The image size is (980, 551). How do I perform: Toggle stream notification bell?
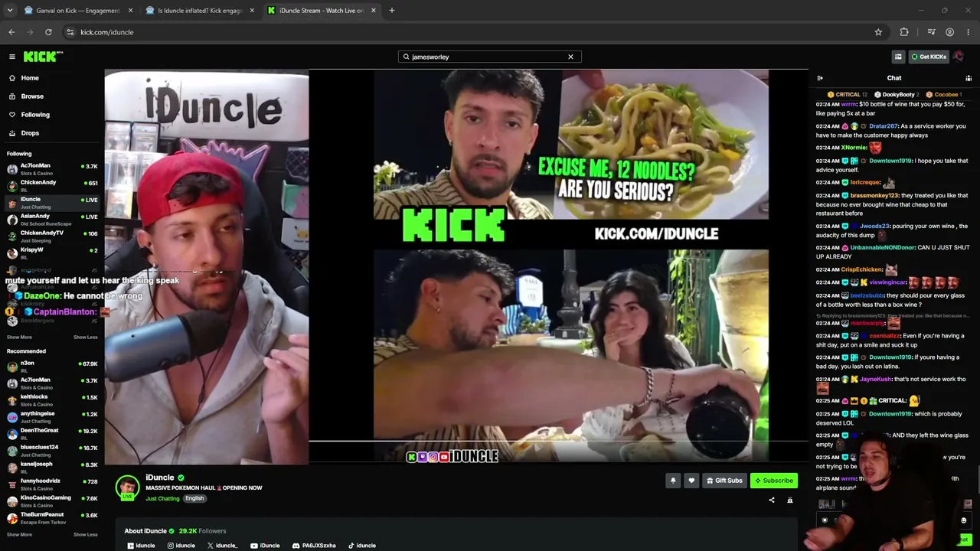point(673,481)
